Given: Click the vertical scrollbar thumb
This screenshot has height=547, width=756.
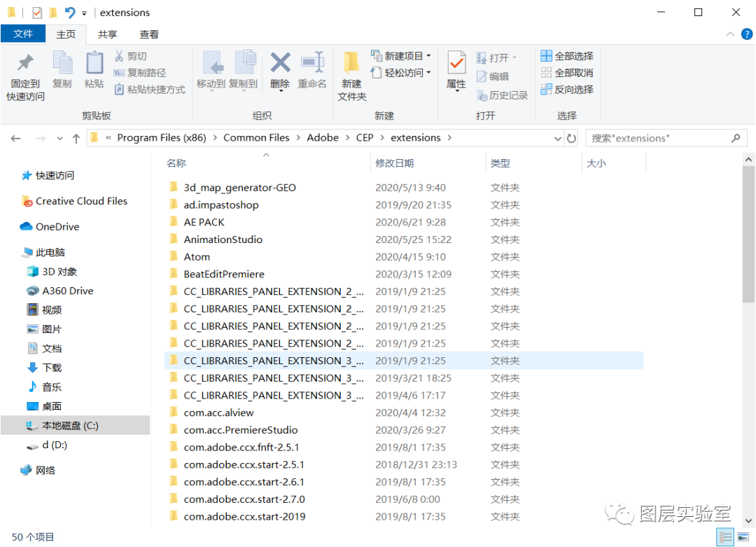Looking at the screenshot, I should click(748, 235).
